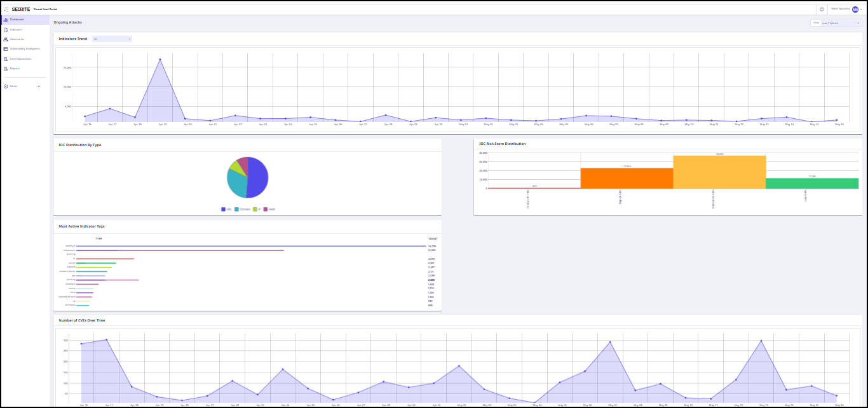Click the orange High risk score bar

coord(627,178)
